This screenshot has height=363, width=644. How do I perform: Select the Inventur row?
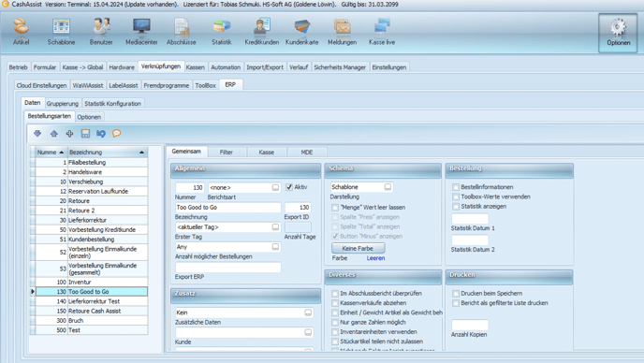click(92, 283)
